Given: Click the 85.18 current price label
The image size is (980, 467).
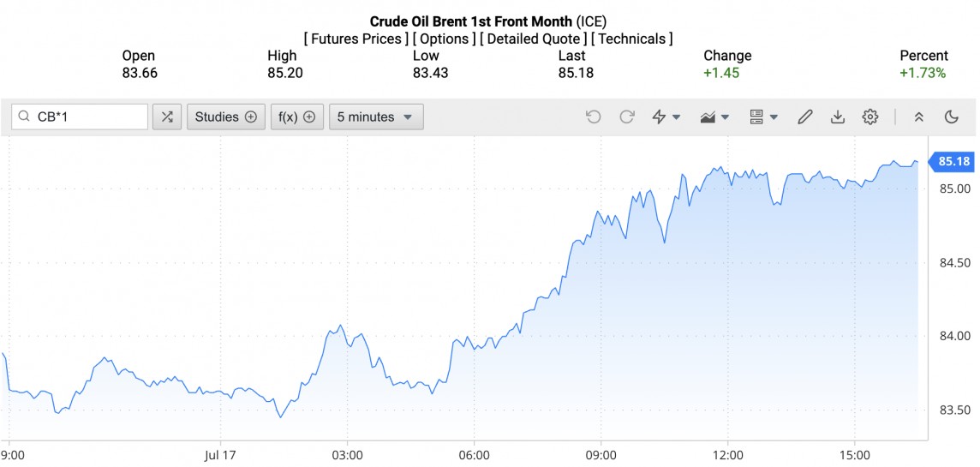Looking at the screenshot, I should (953, 161).
